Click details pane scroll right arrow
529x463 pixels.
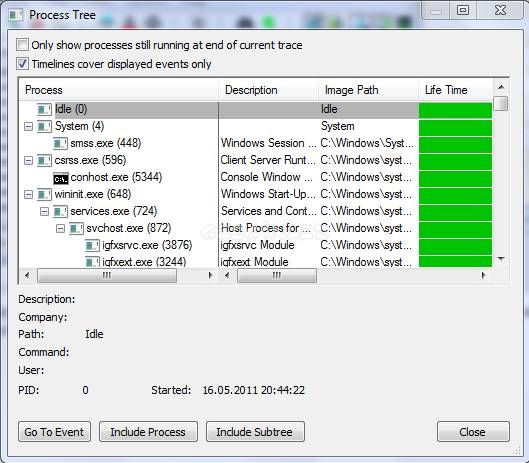coord(483,276)
